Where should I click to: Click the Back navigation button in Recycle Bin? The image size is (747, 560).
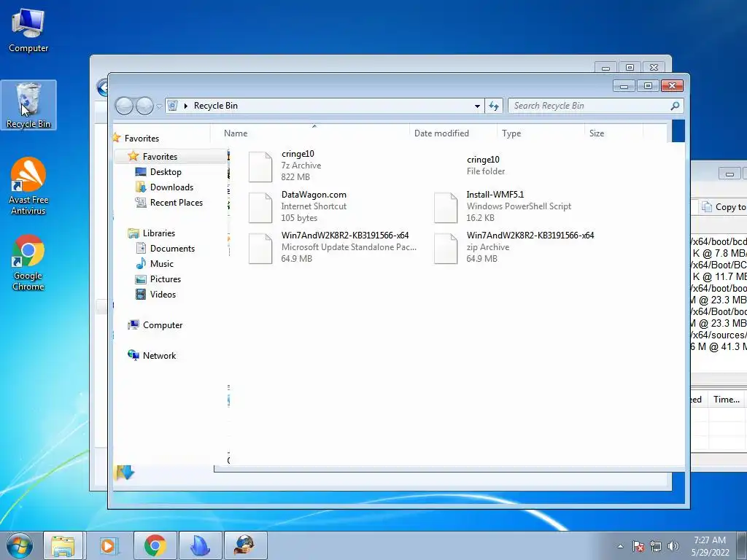pos(124,106)
